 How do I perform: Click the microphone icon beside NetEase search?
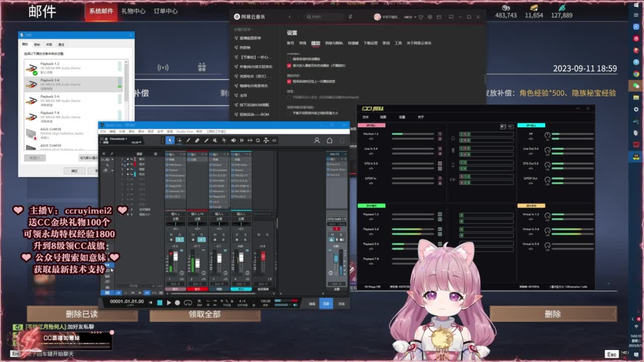coord(349,17)
